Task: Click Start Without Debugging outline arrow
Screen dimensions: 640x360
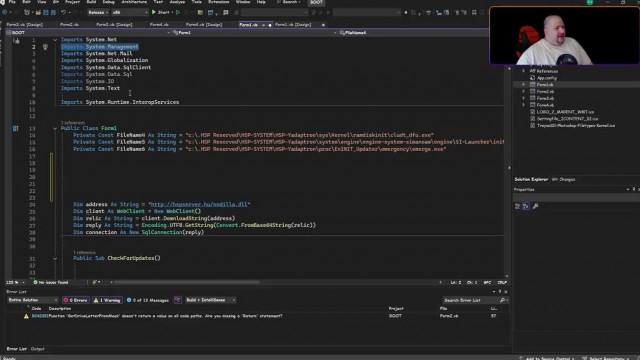Action: 178,12
